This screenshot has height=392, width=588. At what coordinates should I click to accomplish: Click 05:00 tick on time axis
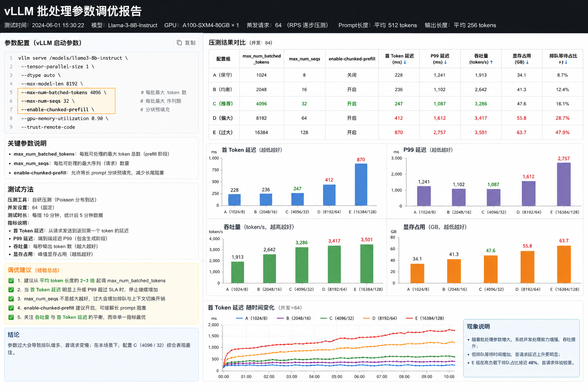pyautogui.click(x=337, y=377)
